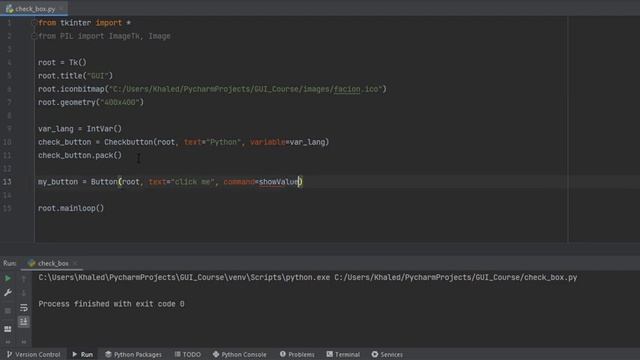Open the Problems tool window
Viewport: 640px width, 360px height.
click(x=297, y=354)
